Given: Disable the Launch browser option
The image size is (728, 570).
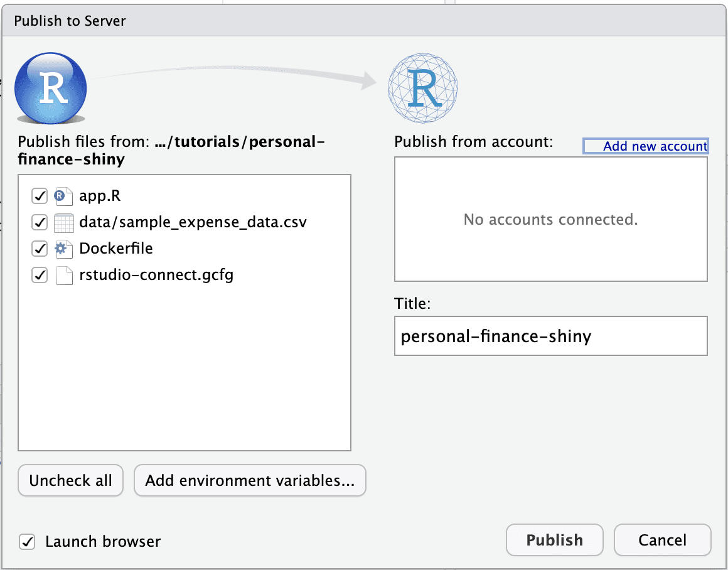Looking at the screenshot, I should (27, 541).
